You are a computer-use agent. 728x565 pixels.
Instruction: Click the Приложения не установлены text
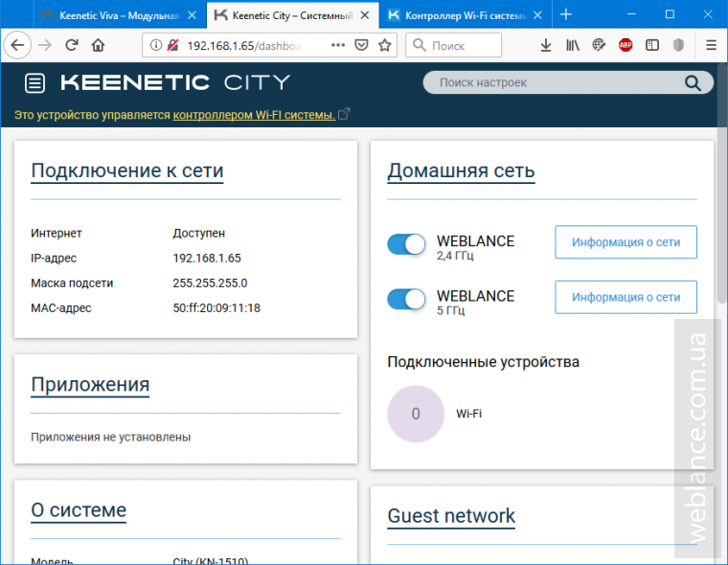coord(110,437)
